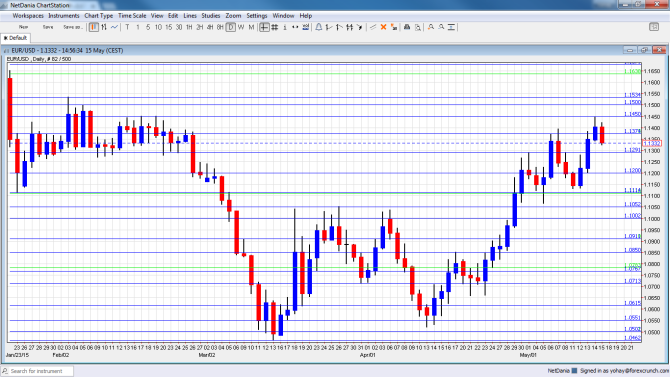Viewport: 670px width, 377px height.
Task: Click the info 'i' toolbar icon
Action: [x=285, y=27]
